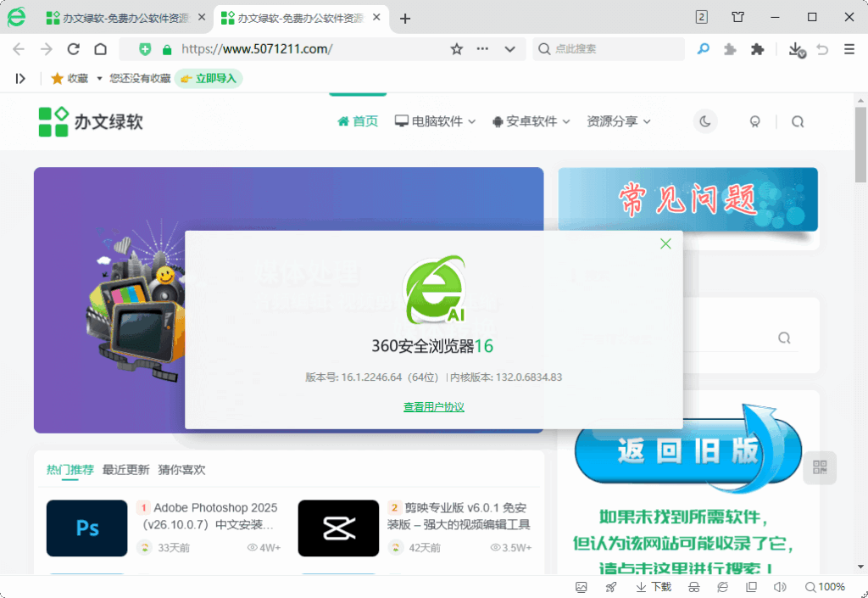Open split-screen mode icon in the status bar

point(751,586)
